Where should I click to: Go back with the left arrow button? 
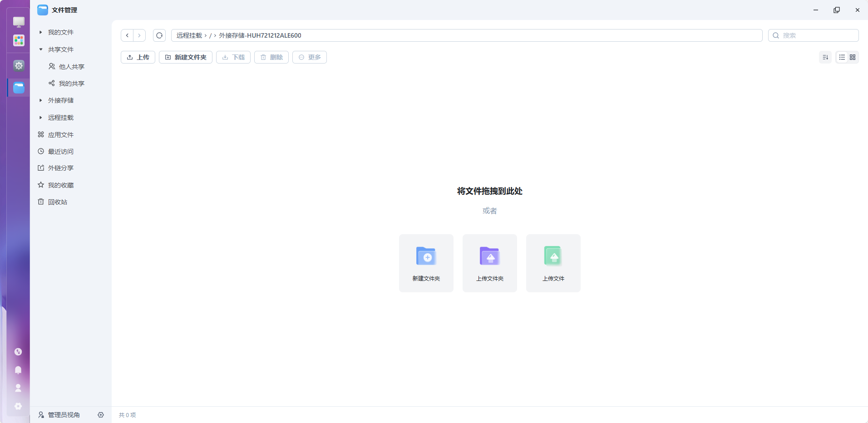click(127, 35)
